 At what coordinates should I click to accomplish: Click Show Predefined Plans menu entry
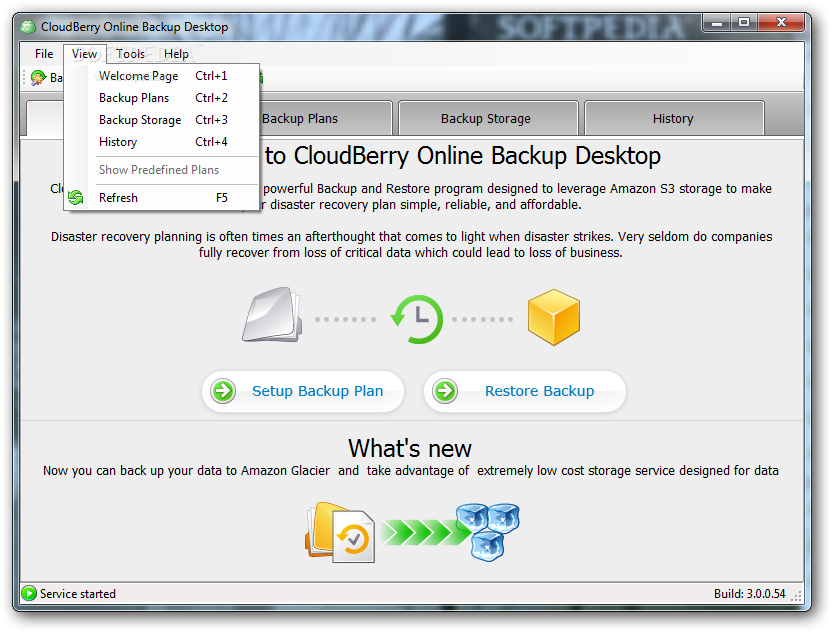[162, 170]
